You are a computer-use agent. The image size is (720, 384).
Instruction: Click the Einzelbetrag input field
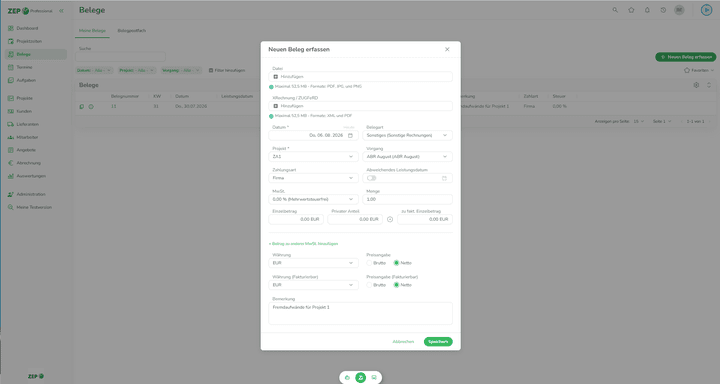(296, 220)
